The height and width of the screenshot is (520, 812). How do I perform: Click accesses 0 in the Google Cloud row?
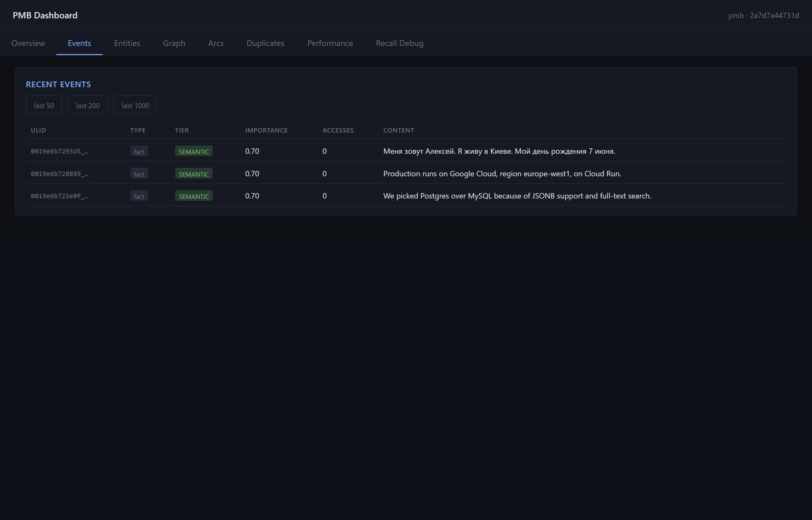pos(324,173)
